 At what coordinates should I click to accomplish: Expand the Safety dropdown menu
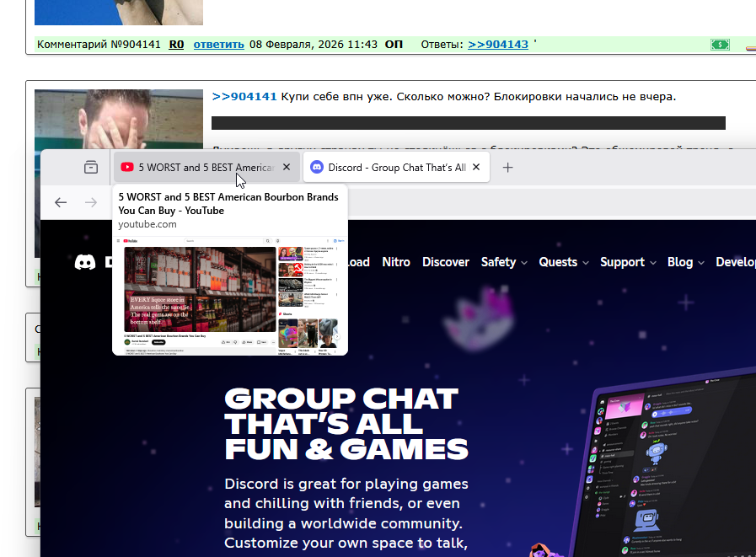[504, 262]
